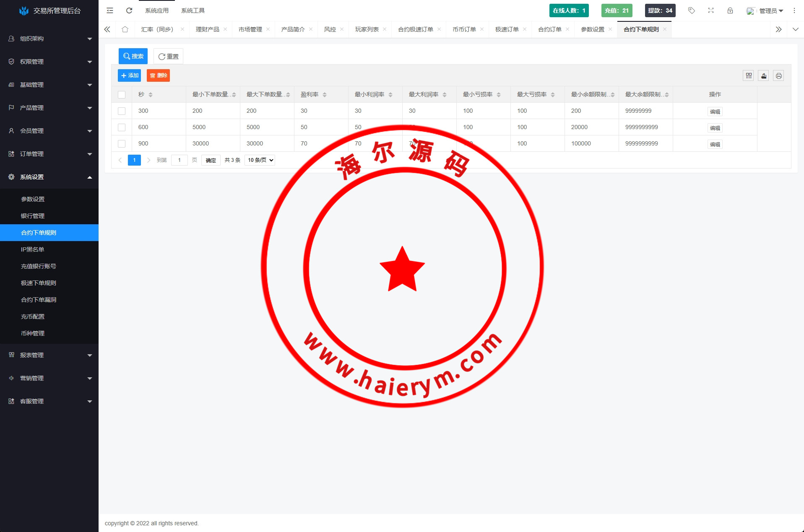This screenshot has width=804, height=532.
Task: Click the tag note icon in the header
Action: click(692, 10)
